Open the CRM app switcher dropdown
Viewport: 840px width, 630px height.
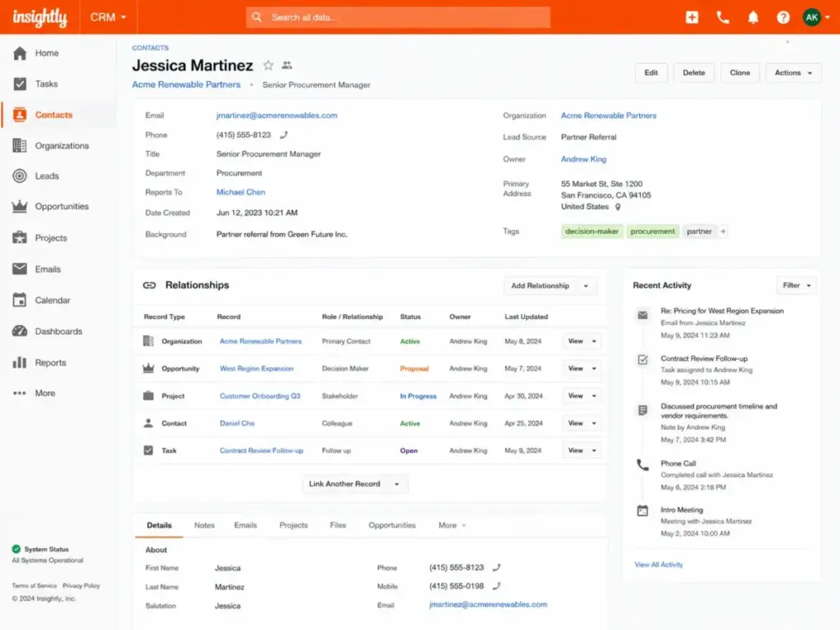tap(107, 17)
